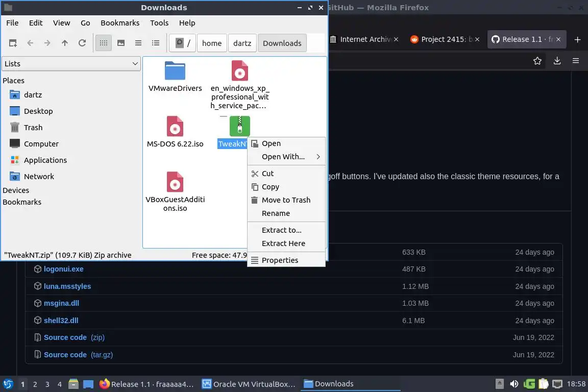Open Firefox hamburger application menu
This screenshot has height=392, width=588.
click(576, 61)
